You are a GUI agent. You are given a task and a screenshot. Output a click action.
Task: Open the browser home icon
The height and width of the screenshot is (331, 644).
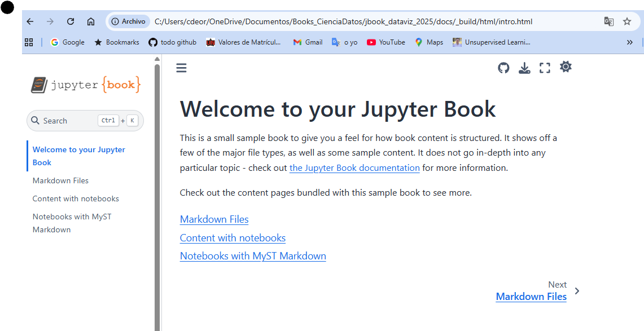(91, 21)
